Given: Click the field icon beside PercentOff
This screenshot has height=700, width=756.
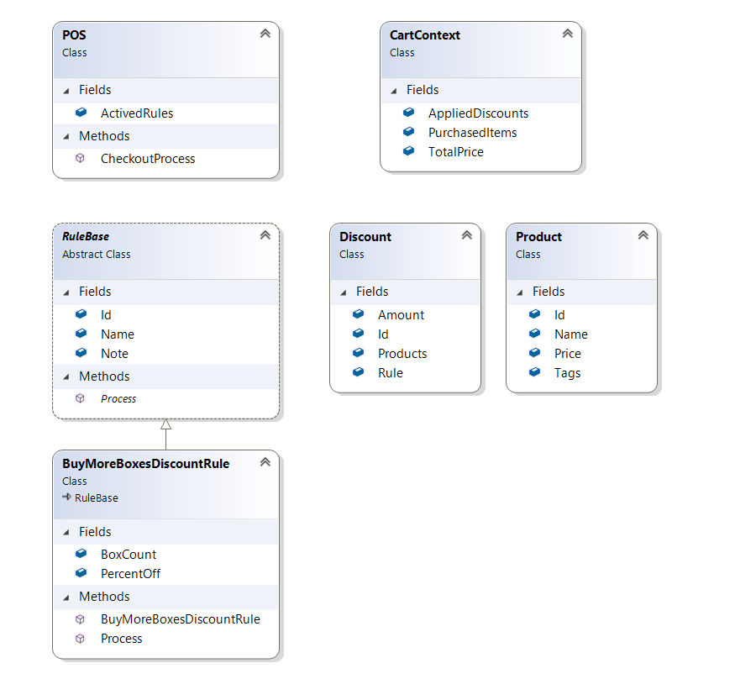Looking at the screenshot, I should coord(81,573).
